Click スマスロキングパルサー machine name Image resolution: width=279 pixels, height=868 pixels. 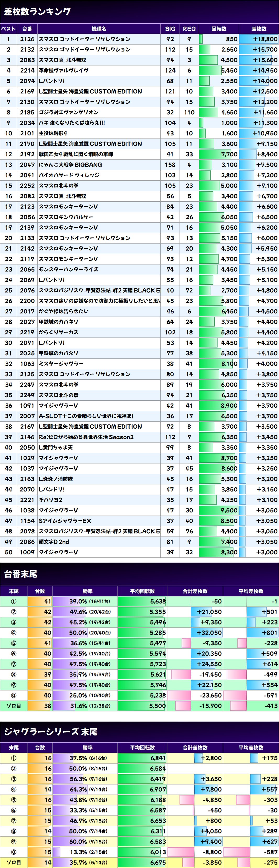pos(66,217)
